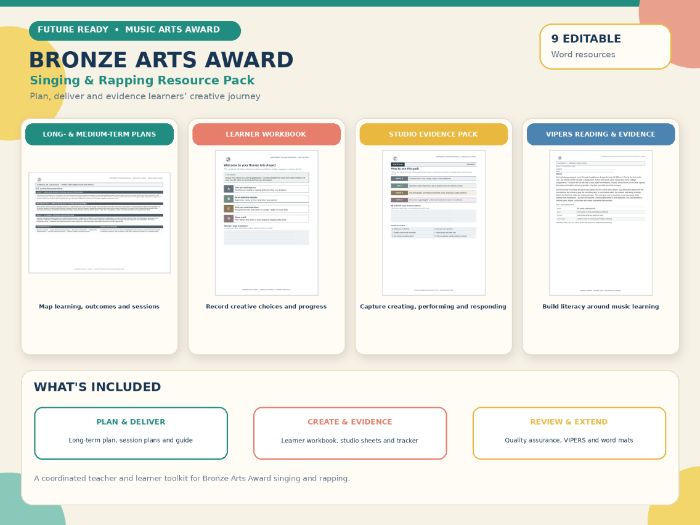This screenshot has width=700, height=525.
Task: Click 'Record creative choices and progress' caption
Action: 266,306
